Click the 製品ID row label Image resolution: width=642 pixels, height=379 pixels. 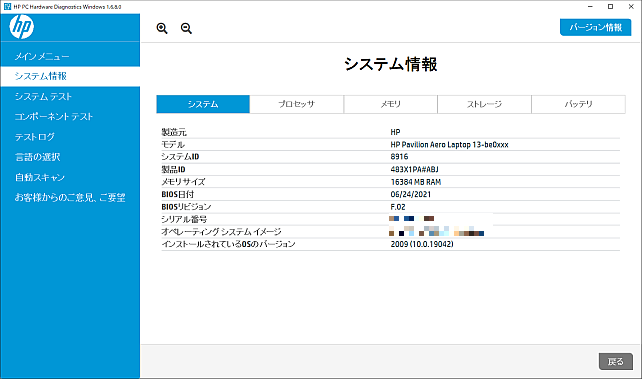click(x=174, y=169)
